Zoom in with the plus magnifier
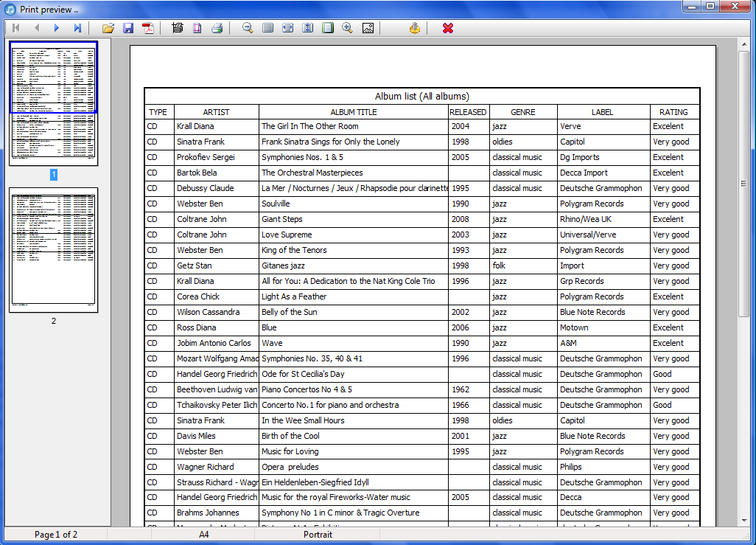Image resolution: width=756 pixels, height=545 pixels. tap(347, 28)
